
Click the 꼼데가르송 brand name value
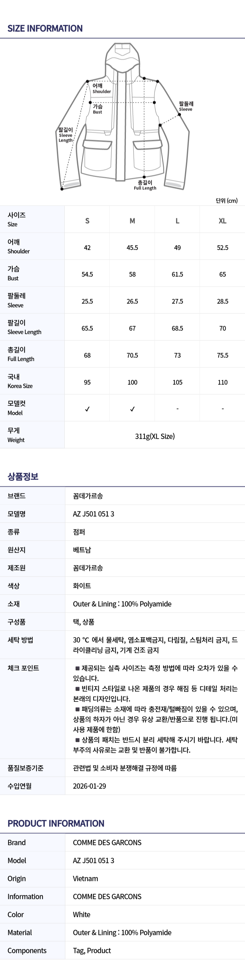point(88,496)
